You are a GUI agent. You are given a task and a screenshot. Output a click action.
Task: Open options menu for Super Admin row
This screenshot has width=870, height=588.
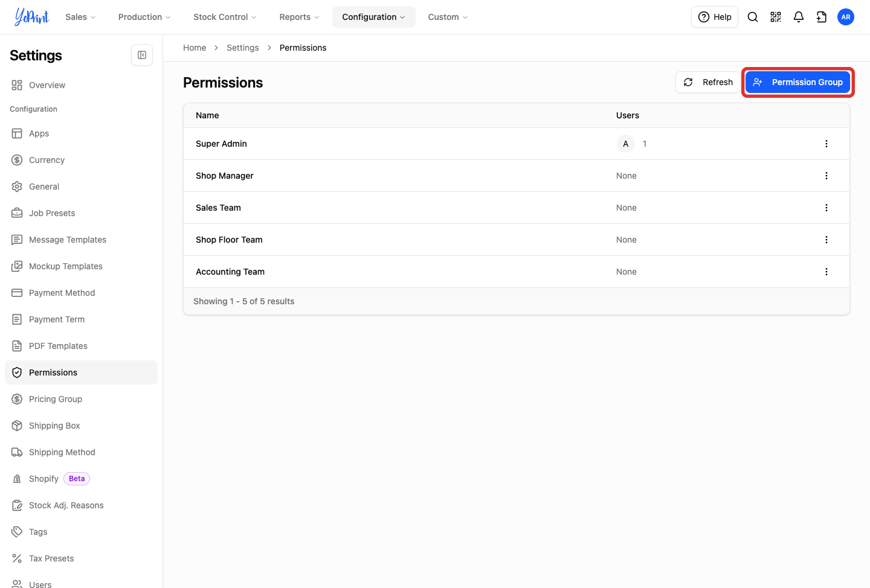point(826,144)
